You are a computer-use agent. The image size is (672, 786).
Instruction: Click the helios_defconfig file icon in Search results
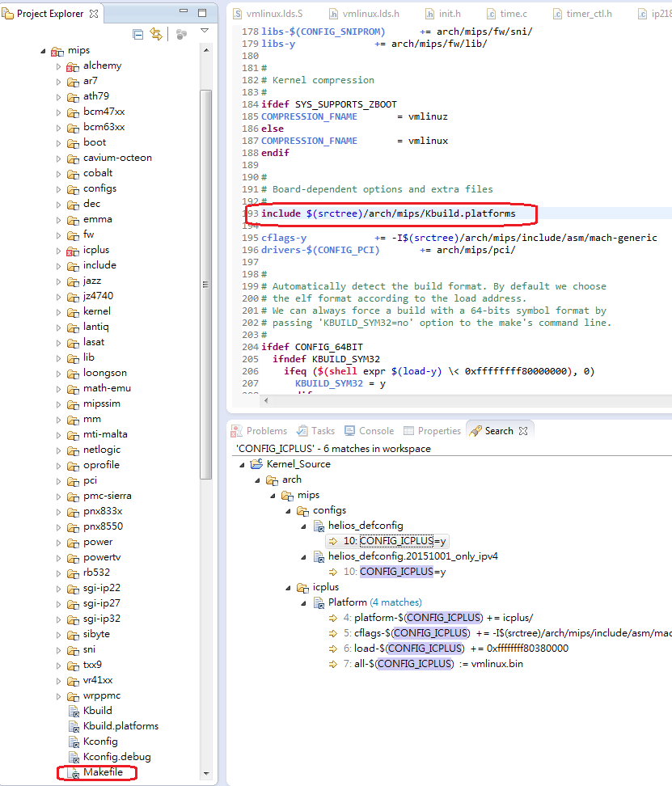click(x=318, y=525)
